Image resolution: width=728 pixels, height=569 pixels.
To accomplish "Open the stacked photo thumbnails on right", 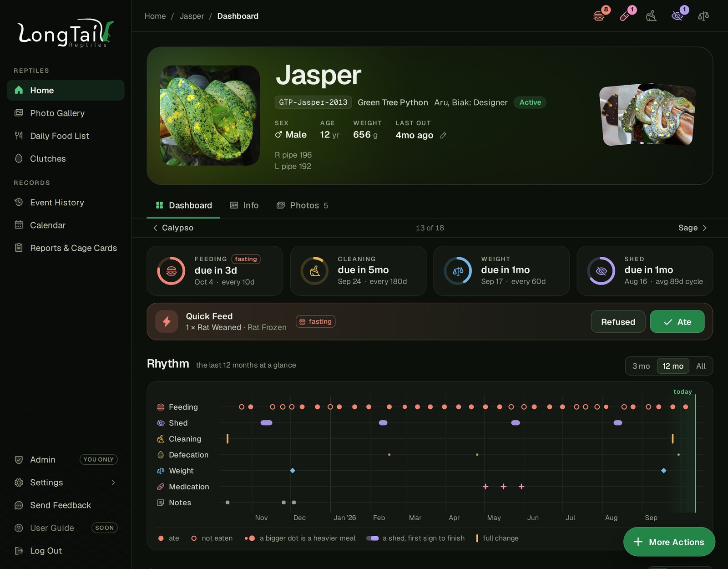I will (648, 115).
